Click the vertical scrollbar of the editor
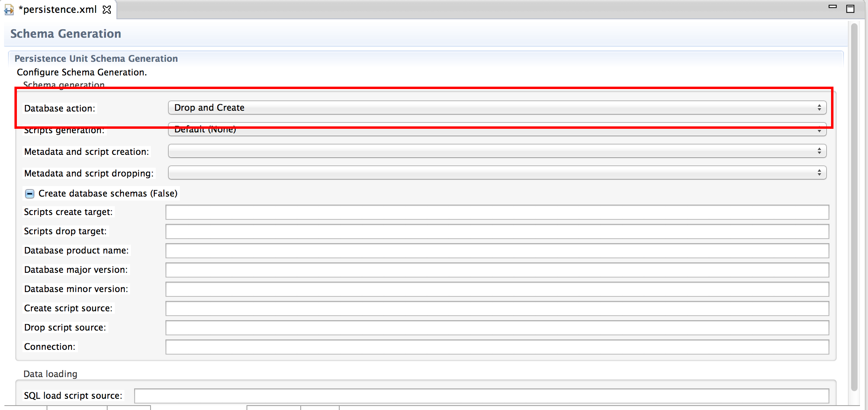 (854, 201)
